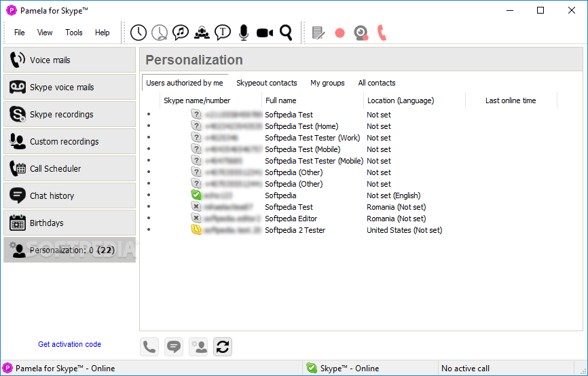
Task: Click the music note speech bubble icon
Action: (x=181, y=33)
